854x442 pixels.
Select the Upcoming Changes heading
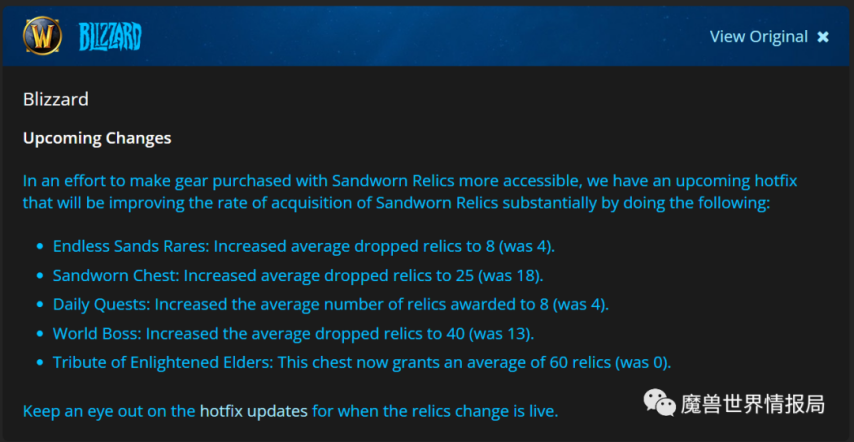coord(97,138)
